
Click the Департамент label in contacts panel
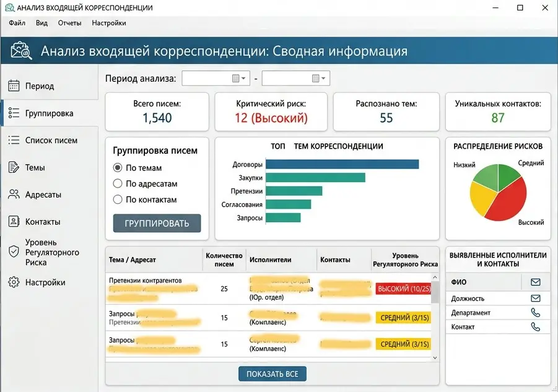pyautogui.click(x=471, y=313)
